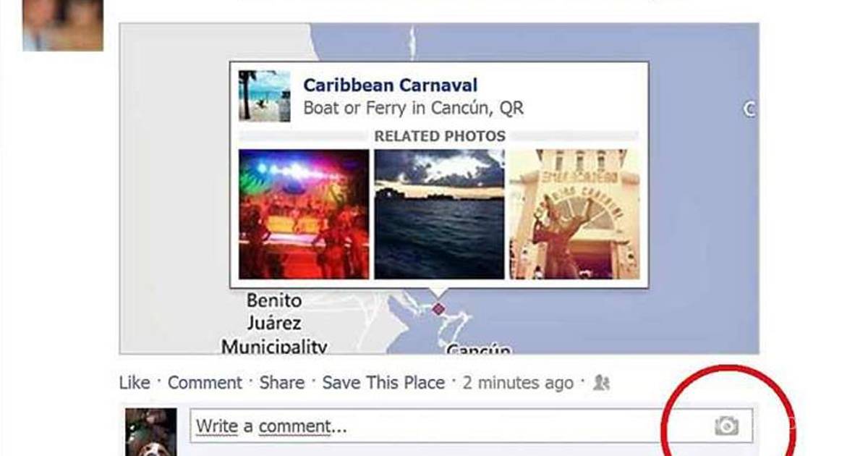Attach a photo using the camera icon

click(726, 426)
